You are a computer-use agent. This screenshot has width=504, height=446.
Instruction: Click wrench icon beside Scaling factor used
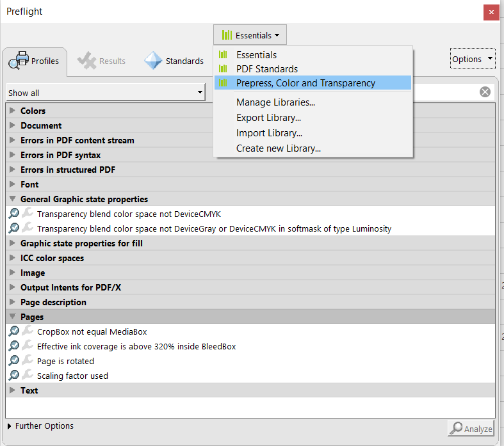[28, 375]
